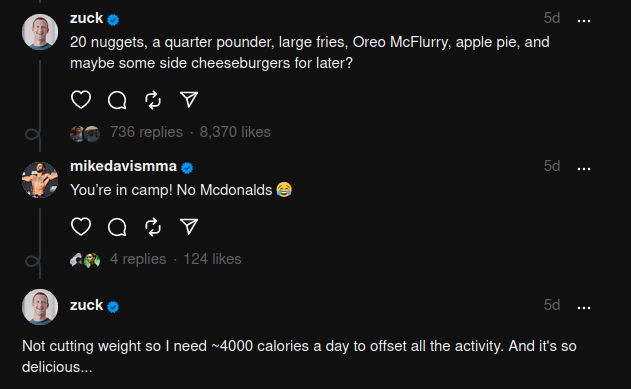Open more options on mikedavismma's post

point(584,169)
